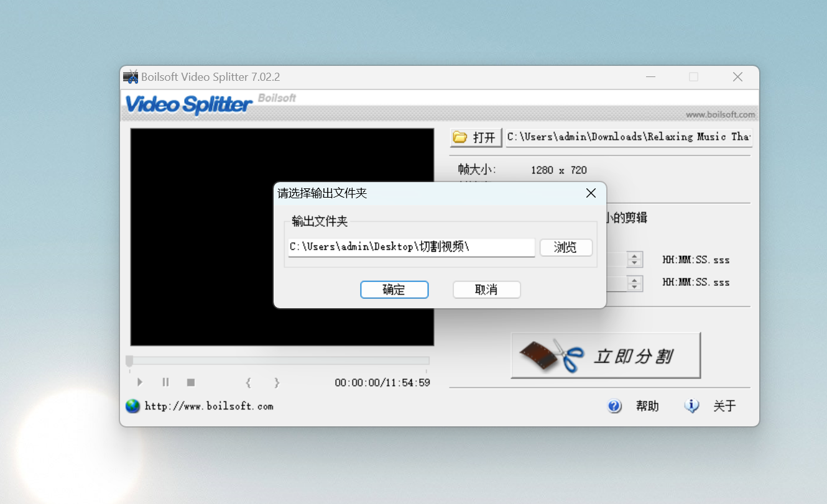Click the 确定 button in the dialog
Image resolution: width=827 pixels, height=504 pixels.
394,290
